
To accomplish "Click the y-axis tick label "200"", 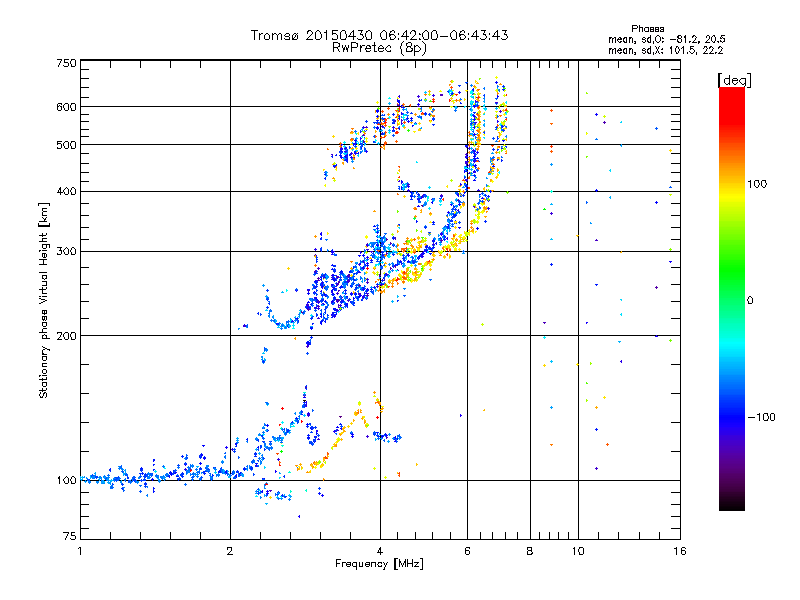I will [66, 336].
